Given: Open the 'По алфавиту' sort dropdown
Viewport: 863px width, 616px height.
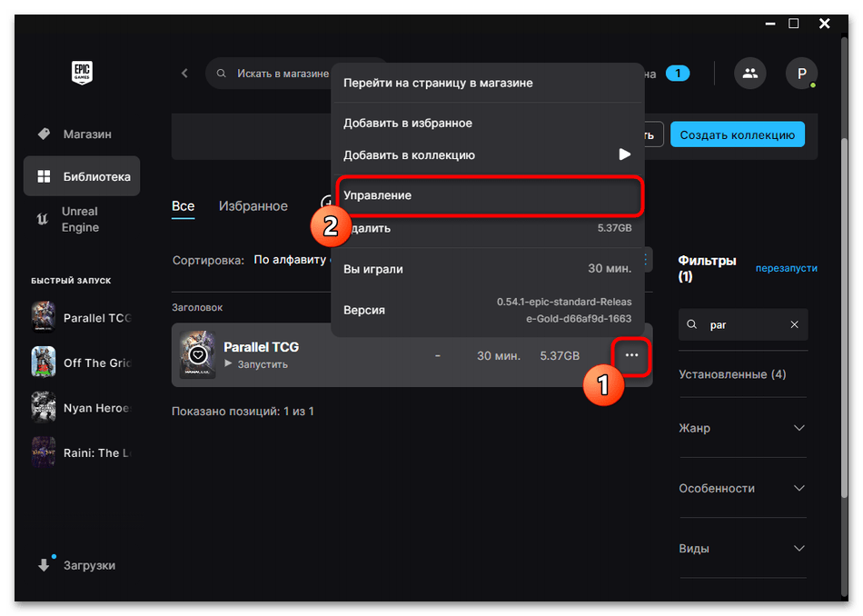Looking at the screenshot, I should coord(290,259).
